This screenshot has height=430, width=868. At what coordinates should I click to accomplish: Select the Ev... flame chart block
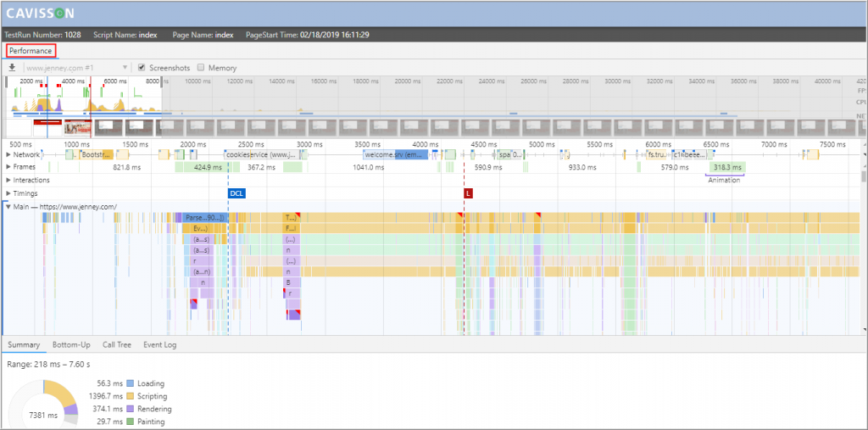pos(200,228)
